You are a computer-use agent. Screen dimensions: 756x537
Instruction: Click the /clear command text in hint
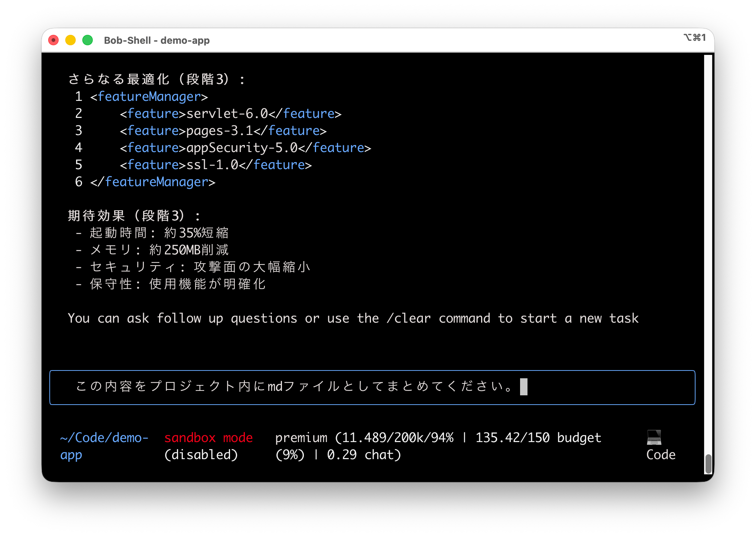coord(408,318)
